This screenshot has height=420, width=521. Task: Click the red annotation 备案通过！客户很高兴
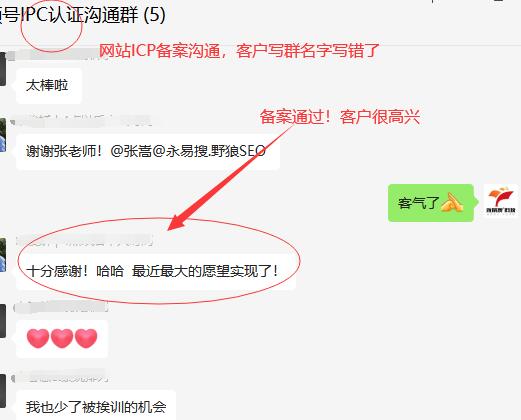point(340,117)
